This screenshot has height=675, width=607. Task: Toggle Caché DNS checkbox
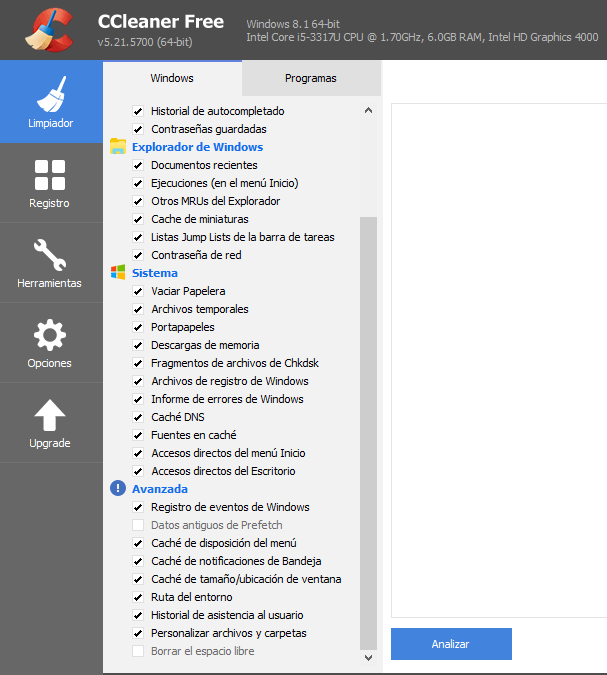tap(138, 417)
